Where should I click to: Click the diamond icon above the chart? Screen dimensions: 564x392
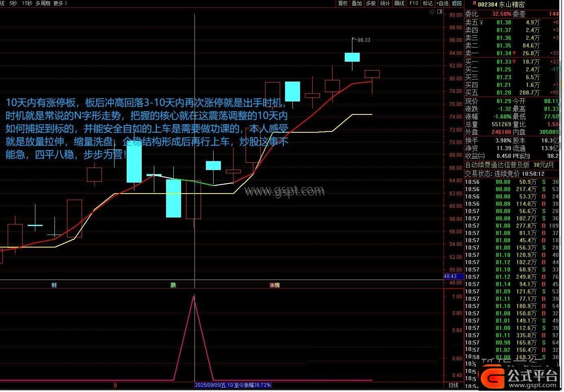432,12
